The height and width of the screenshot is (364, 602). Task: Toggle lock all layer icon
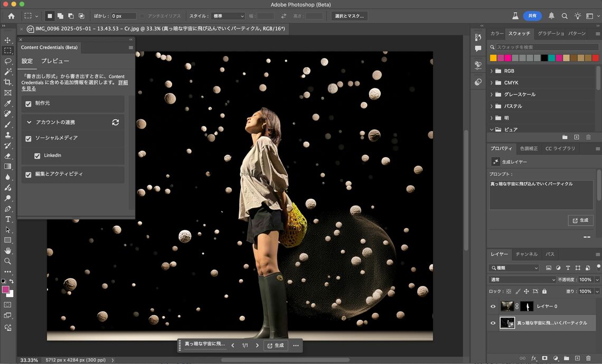pyautogui.click(x=544, y=291)
